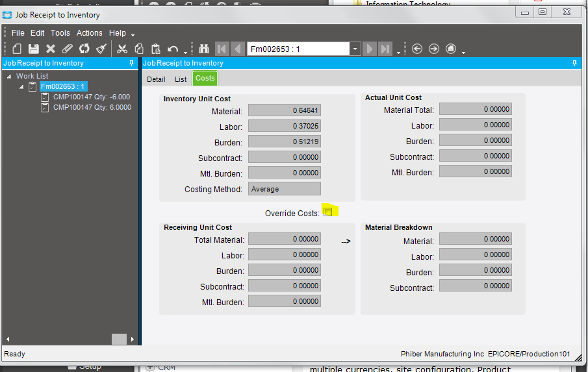Open the File menu

[x=18, y=33]
